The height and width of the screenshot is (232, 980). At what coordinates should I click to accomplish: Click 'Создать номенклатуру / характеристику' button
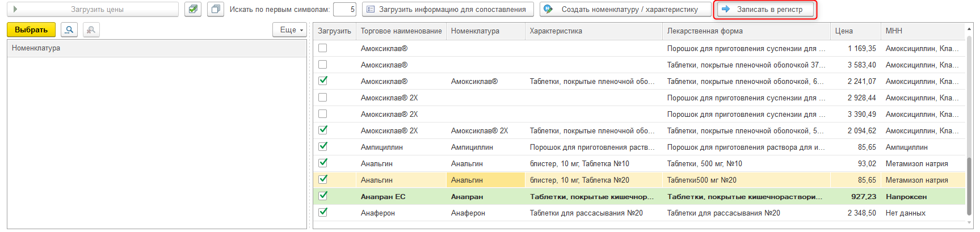[x=625, y=9]
